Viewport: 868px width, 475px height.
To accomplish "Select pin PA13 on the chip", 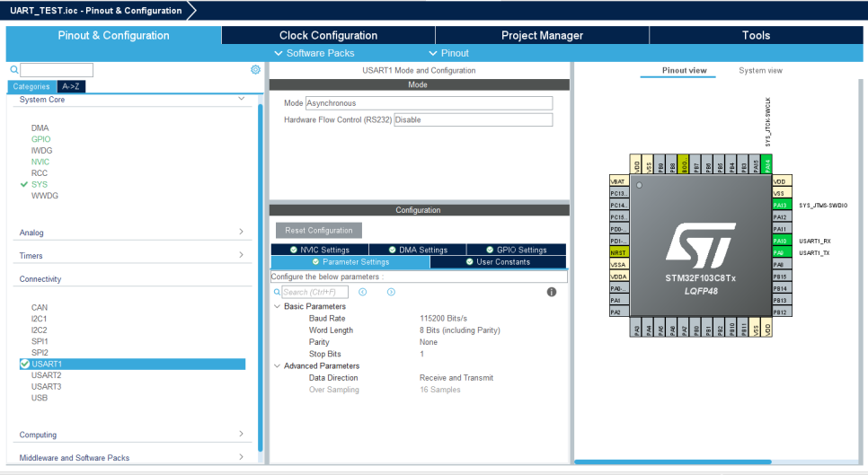I will pyautogui.click(x=782, y=205).
